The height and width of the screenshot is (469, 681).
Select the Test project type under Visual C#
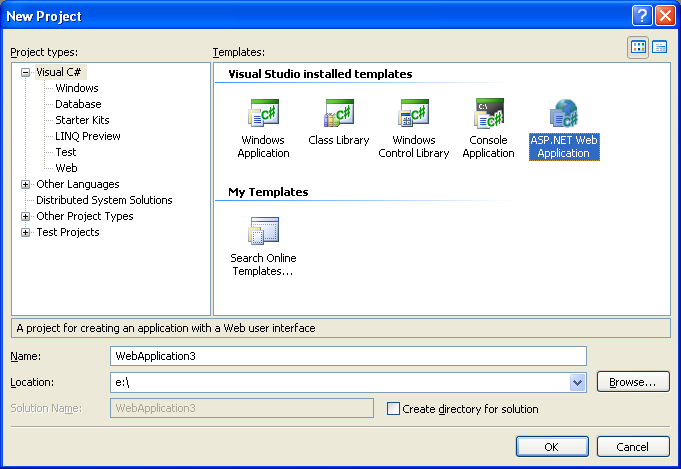[66, 152]
